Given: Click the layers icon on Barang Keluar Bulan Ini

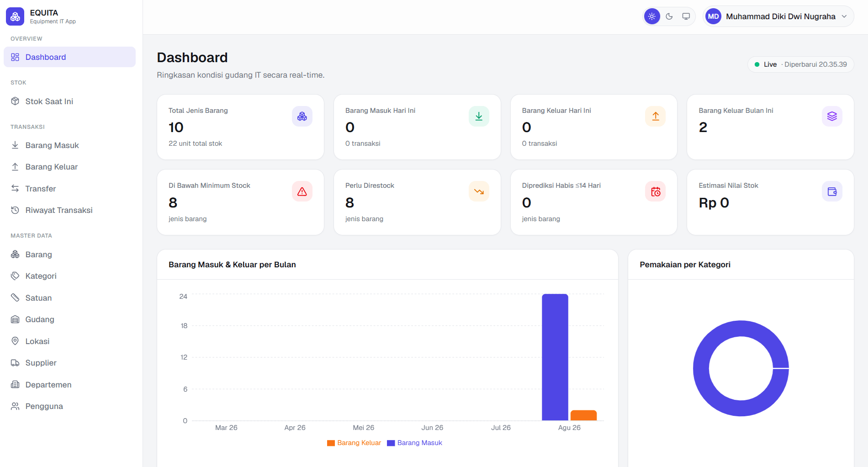Looking at the screenshot, I should tap(832, 117).
